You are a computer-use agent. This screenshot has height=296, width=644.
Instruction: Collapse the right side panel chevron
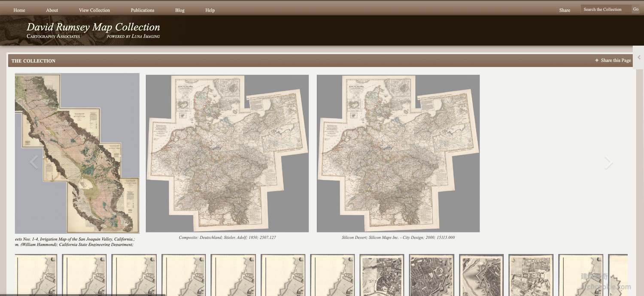click(639, 57)
